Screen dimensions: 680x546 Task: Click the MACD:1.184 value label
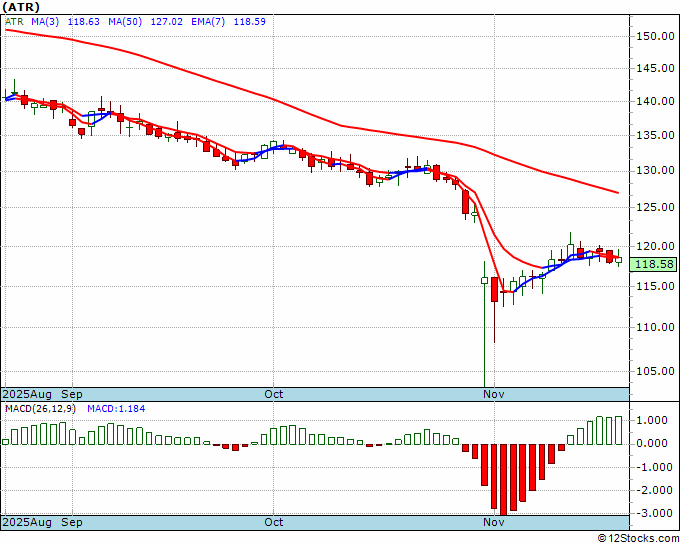(x=116, y=409)
